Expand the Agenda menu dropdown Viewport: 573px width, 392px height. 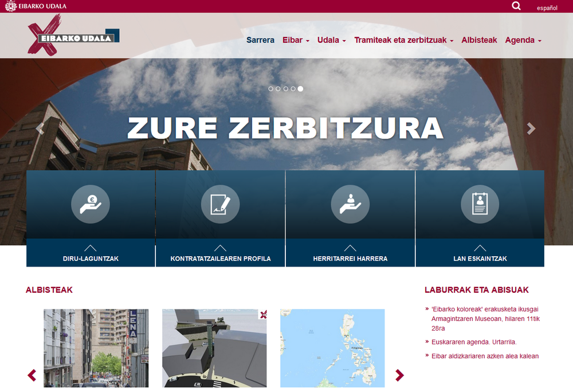click(x=523, y=40)
